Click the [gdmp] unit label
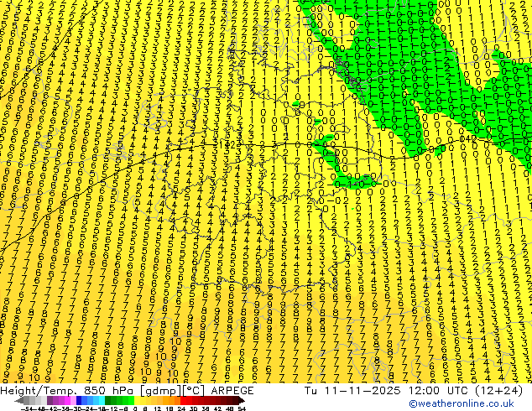This screenshot has width=532, height=411. coord(160,391)
